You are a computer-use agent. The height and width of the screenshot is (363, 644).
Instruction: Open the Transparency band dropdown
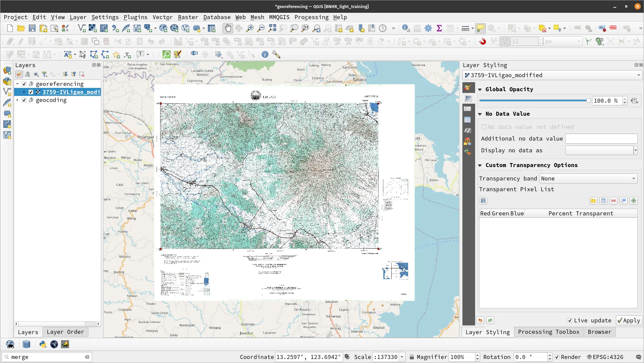588,179
